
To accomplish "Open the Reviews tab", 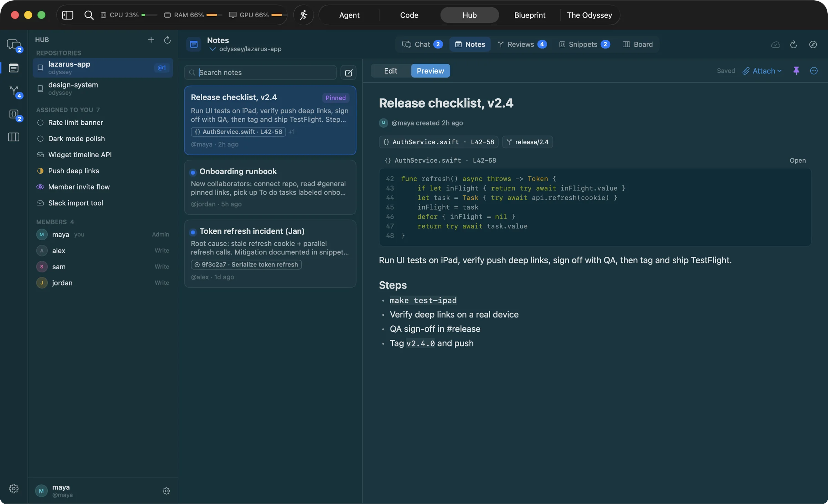I will 522,44.
